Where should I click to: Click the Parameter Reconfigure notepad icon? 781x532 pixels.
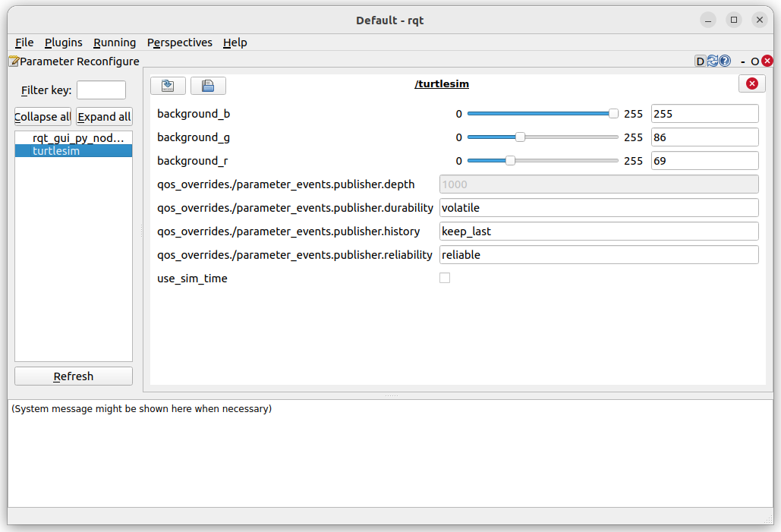[x=14, y=61]
